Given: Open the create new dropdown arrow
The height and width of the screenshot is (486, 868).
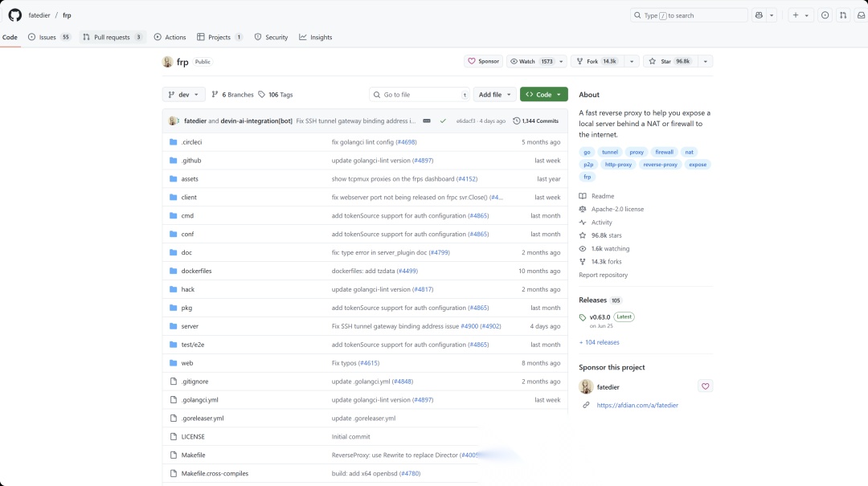Looking at the screenshot, I should (807, 15).
